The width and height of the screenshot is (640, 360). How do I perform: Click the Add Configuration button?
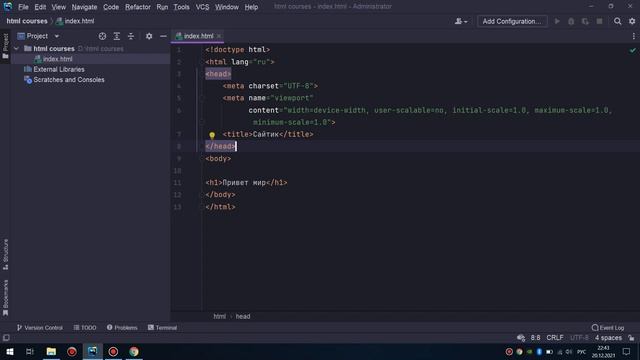click(x=512, y=21)
